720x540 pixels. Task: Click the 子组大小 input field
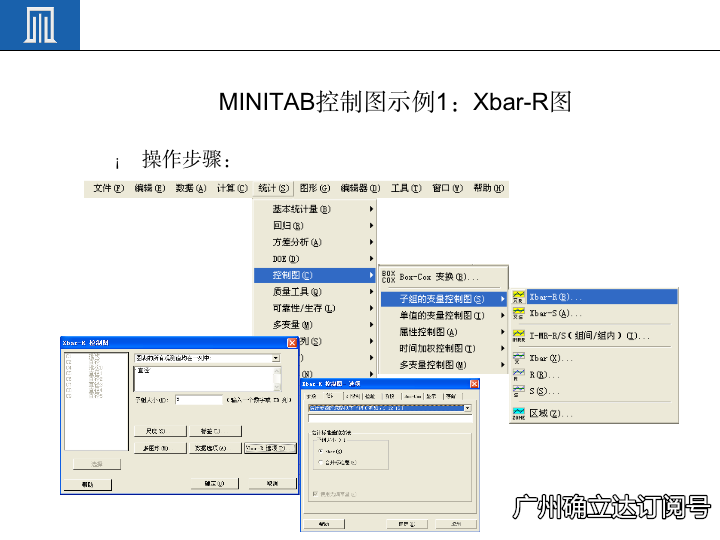pos(198,399)
